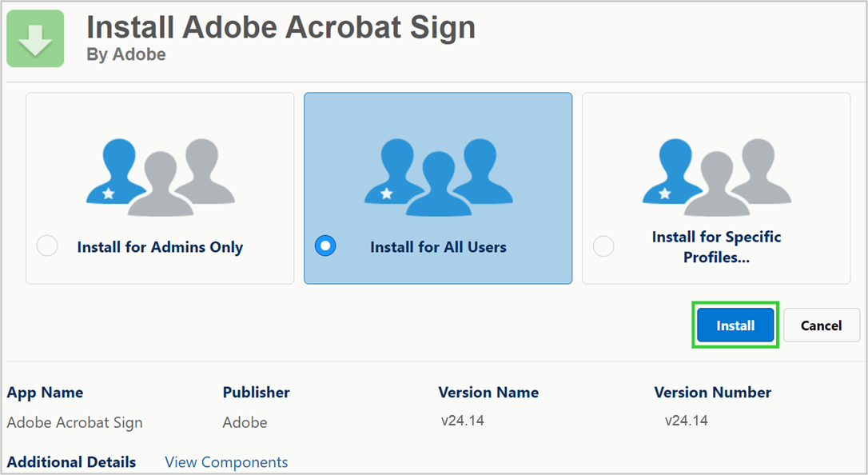Select the Install for Admins Only radio button

tap(46, 245)
